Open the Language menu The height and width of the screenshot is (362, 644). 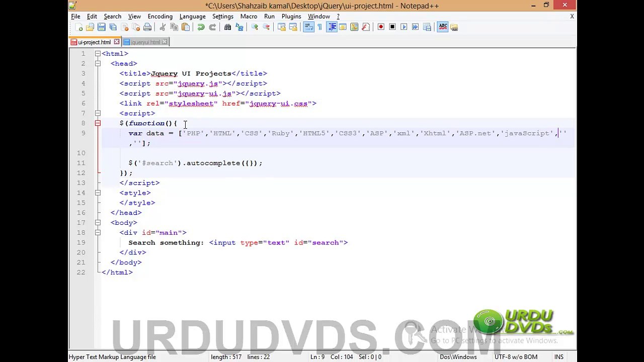coord(192,17)
